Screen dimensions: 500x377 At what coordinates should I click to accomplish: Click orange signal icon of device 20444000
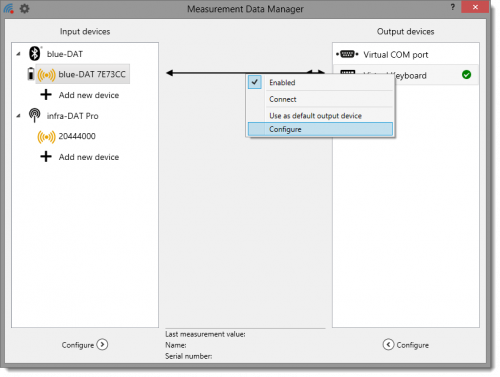(46, 137)
